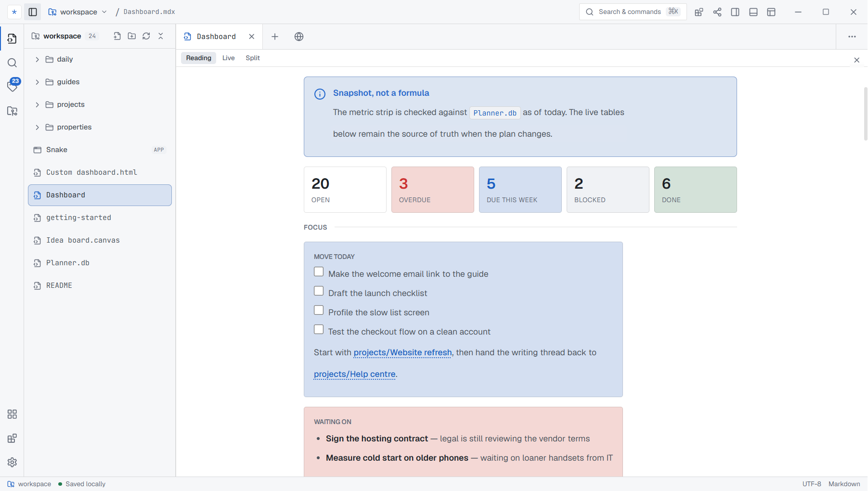Open the tags view with badge 23
868x491 pixels.
tap(12, 86)
